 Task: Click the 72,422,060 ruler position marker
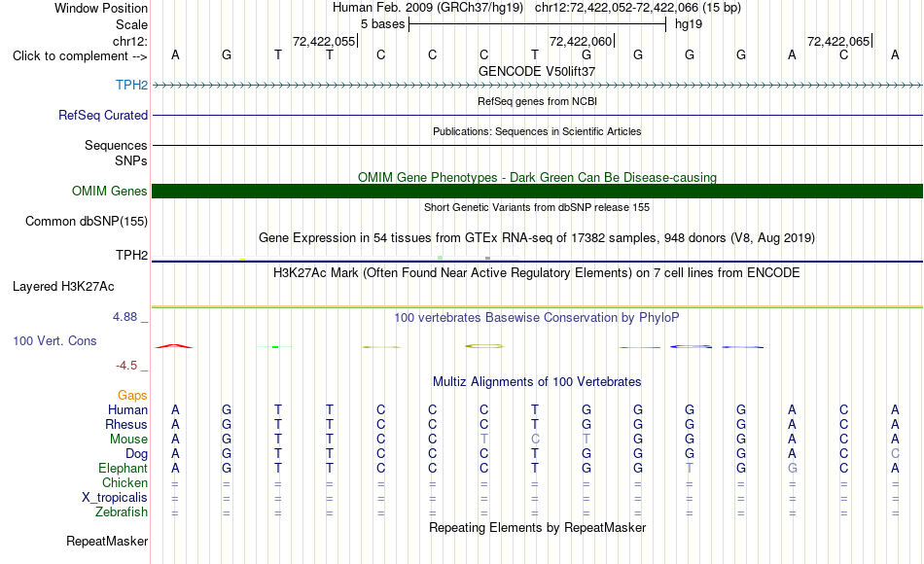click(582, 41)
